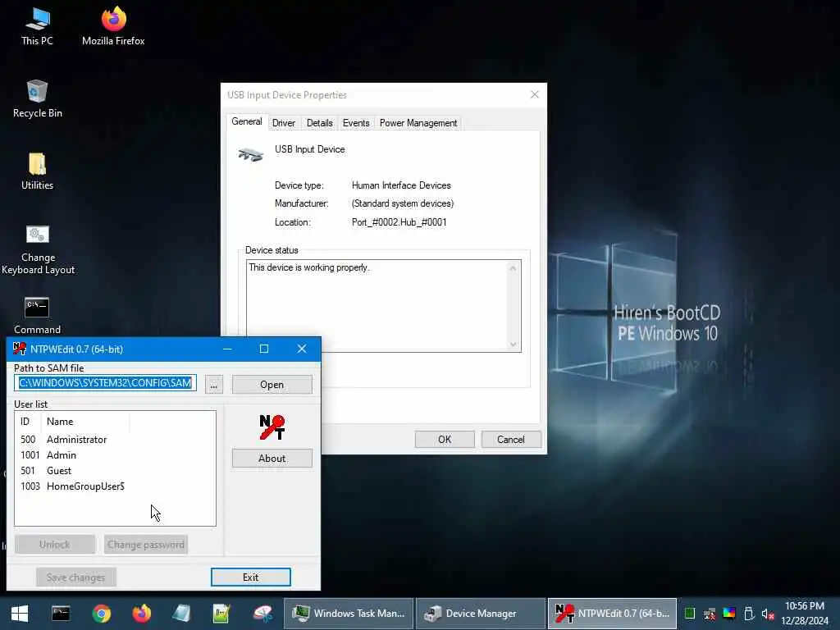Open This PC desktop icon

tap(37, 27)
